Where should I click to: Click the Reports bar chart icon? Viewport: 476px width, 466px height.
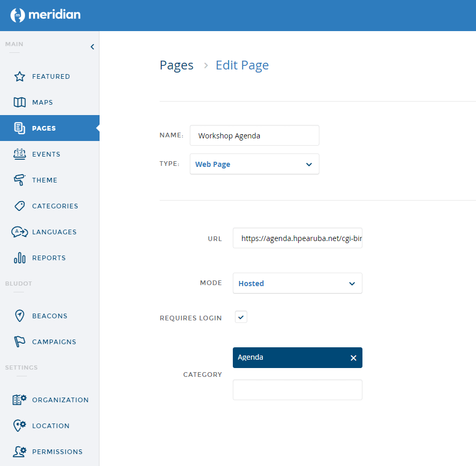[20, 258]
